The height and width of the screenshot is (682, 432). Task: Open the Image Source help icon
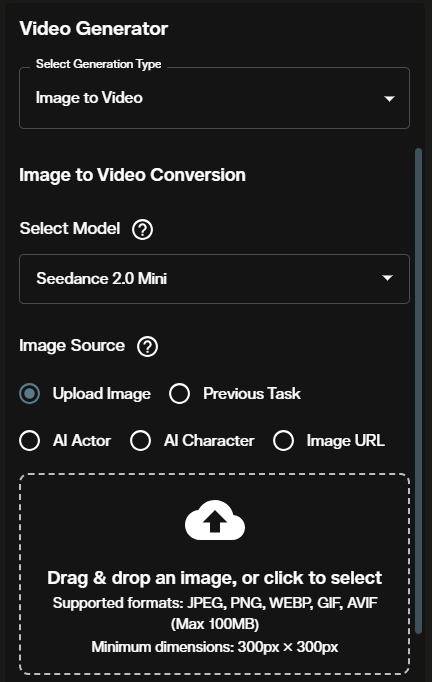pyautogui.click(x=147, y=347)
